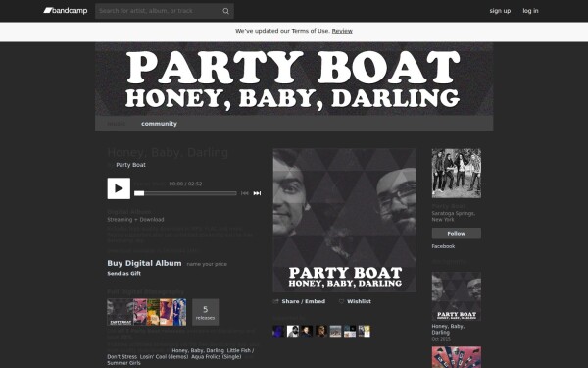Click the Share / Embed icon

pos(276,301)
